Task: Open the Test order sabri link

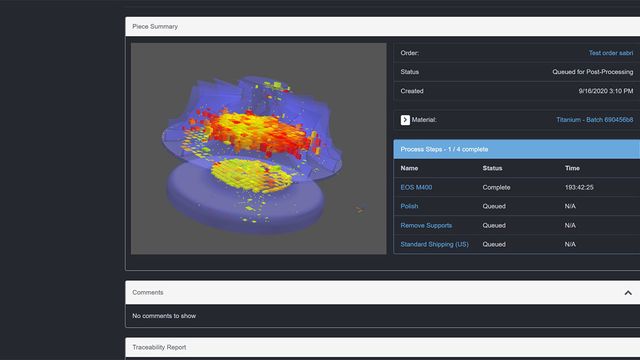Action: [611, 53]
